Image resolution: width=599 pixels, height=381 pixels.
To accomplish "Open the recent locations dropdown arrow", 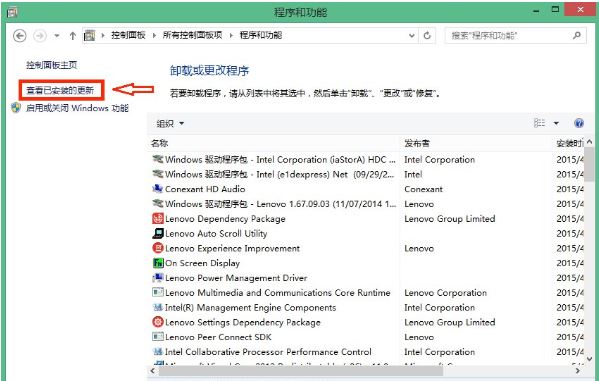I will (x=57, y=36).
